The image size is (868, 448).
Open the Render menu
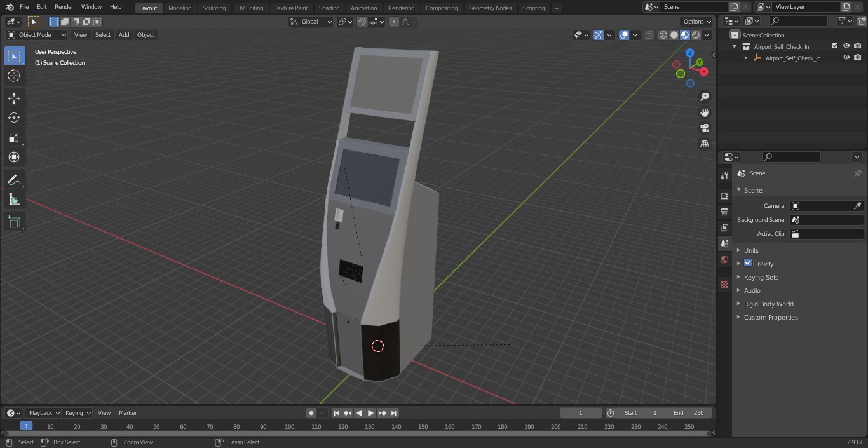pyautogui.click(x=64, y=7)
